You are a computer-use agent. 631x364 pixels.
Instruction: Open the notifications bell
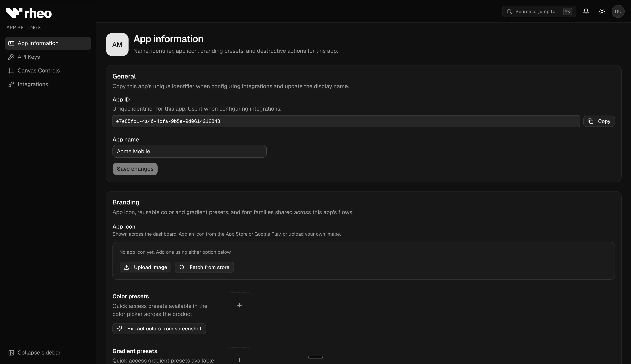pyautogui.click(x=586, y=12)
